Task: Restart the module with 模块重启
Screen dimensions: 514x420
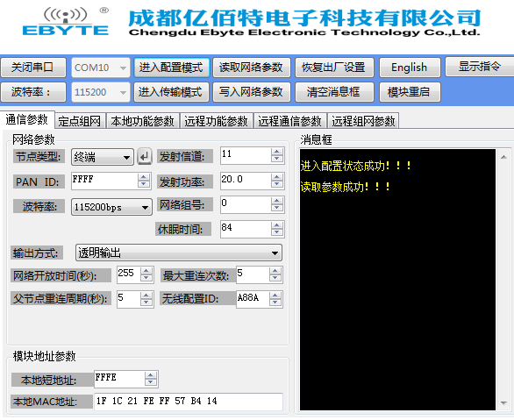Action: [x=410, y=92]
